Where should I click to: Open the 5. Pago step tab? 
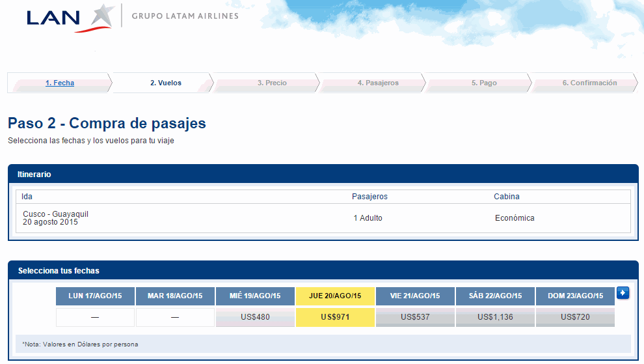click(x=484, y=83)
